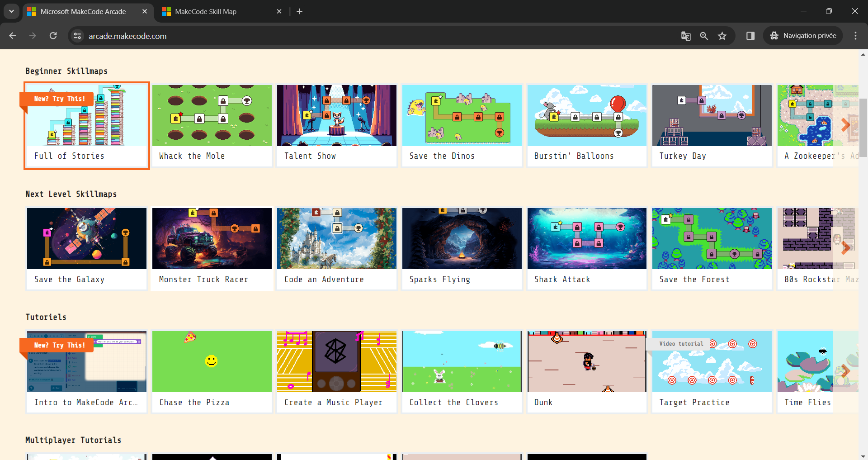Show more Next Level Skillmaps with right arrow
Screen dimensions: 868x460
(x=845, y=247)
